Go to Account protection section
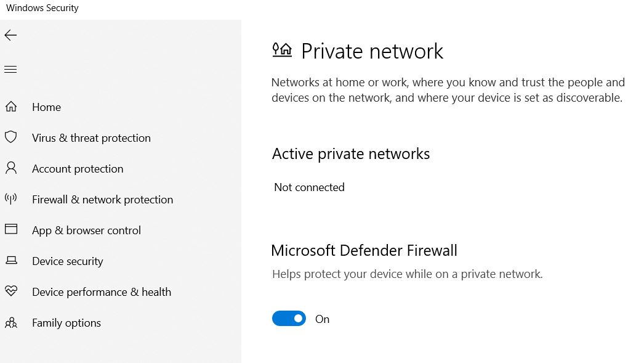This screenshot has height=363, width=644. click(78, 169)
